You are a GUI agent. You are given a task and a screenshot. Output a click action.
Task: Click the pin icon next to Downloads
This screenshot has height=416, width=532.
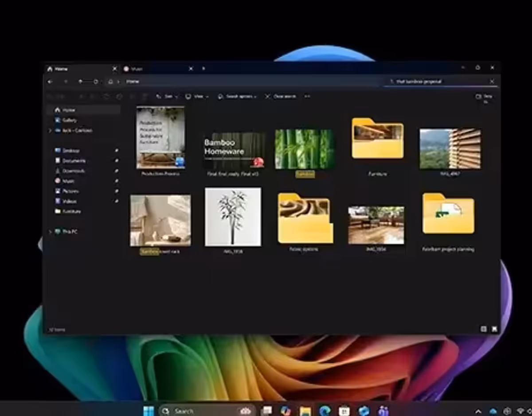117,171
